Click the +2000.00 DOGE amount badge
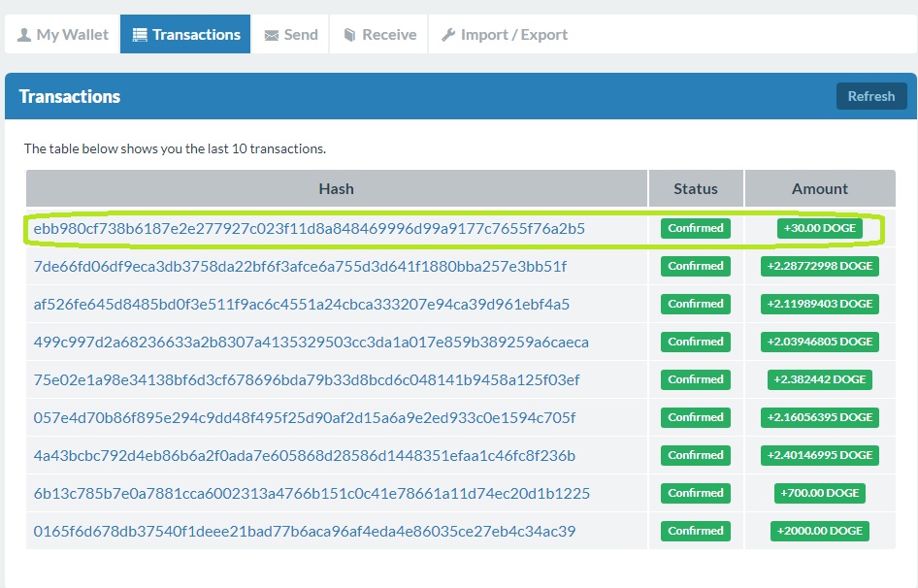Image resolution: width=918 pixels, height=588 pixels. point(820,531)
